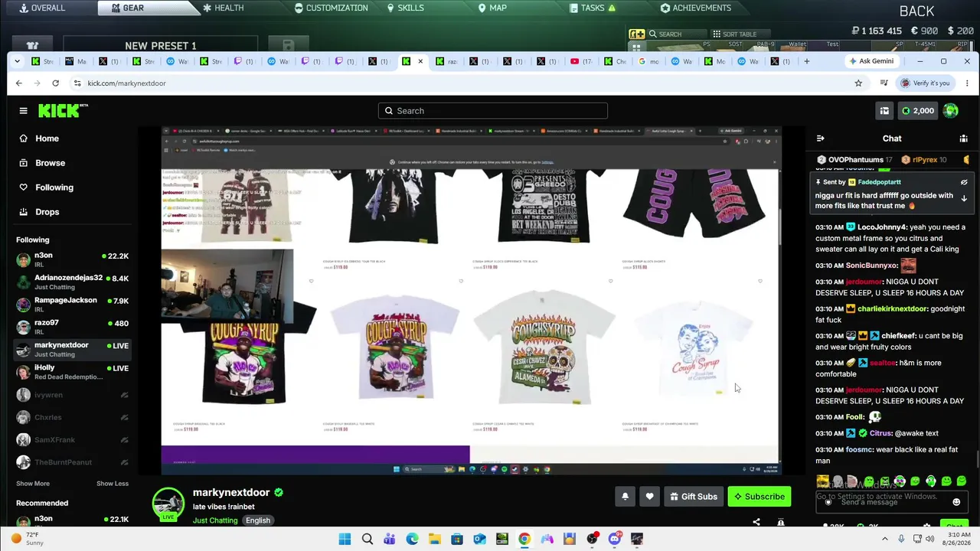980x551 pixels.
Task: Focus the Kick search box
Action: coord(493,111)
